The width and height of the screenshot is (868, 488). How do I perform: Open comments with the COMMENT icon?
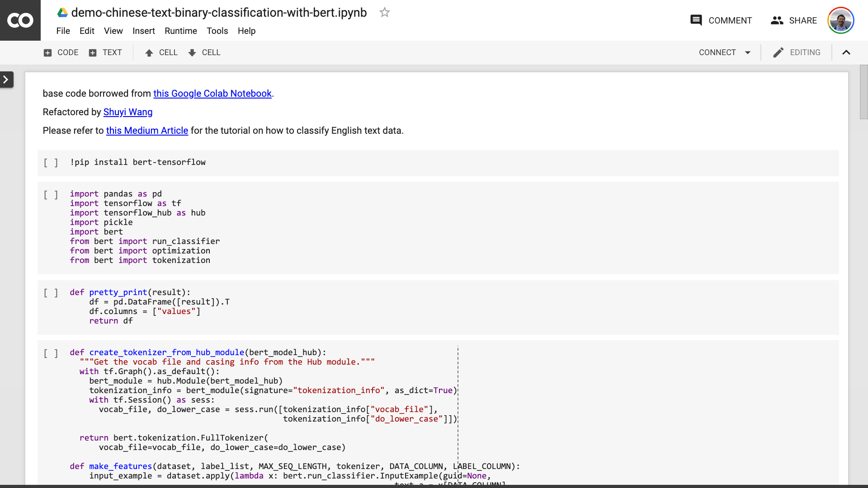pyautogui.click(x=696, y=20)
